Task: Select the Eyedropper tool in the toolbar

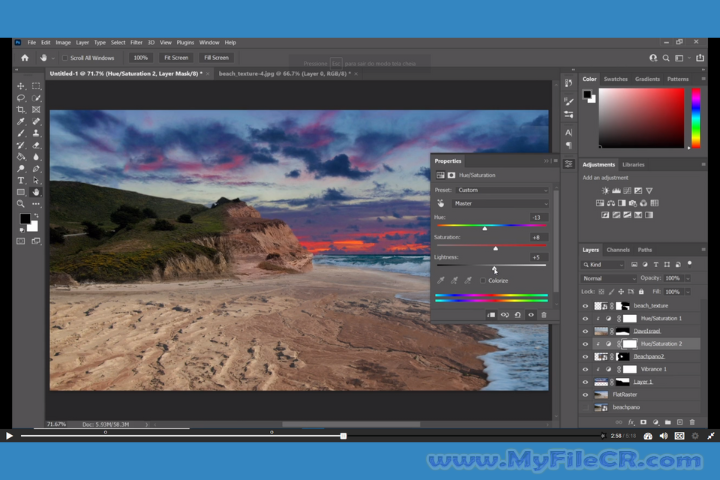Action: 21,121
